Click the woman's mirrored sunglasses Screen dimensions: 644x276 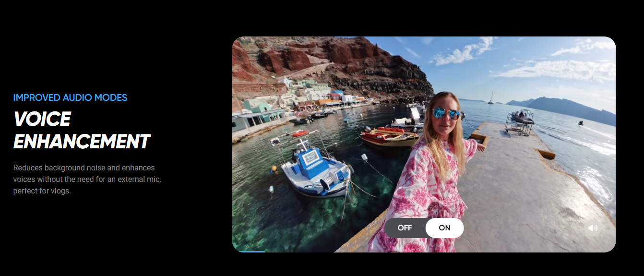(x=446, y=113)
